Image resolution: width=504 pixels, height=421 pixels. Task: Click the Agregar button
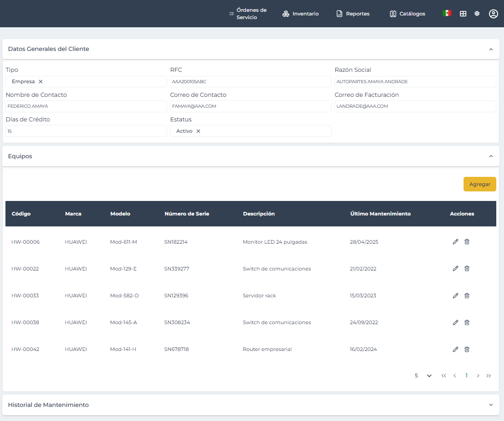[x=479, y=184]
